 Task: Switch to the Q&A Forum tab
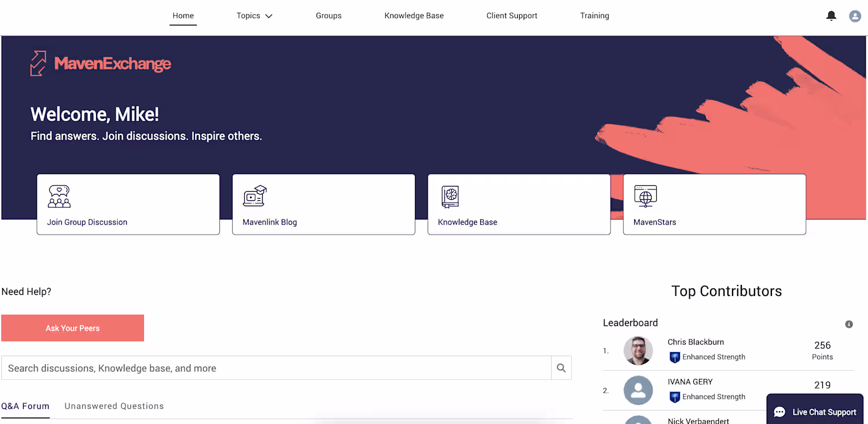pos(25,406)
